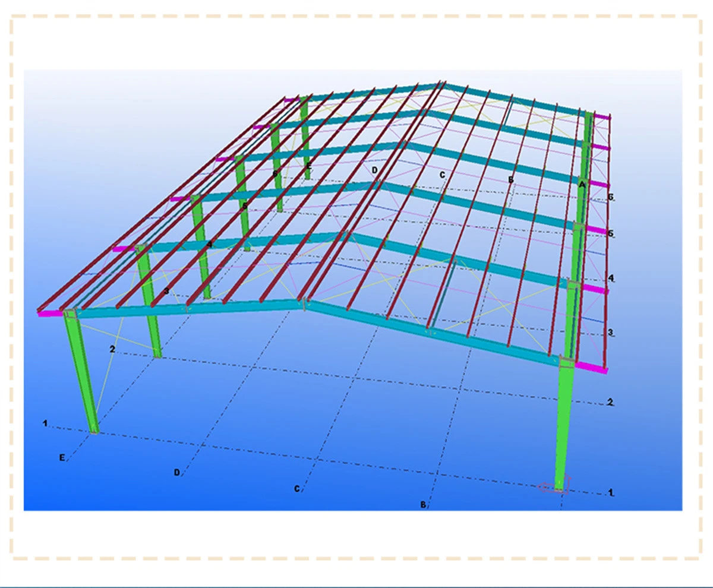Select the front-right green column
Image resolution: width=713 pixels, height=588 pixels.
coord(564,425)
